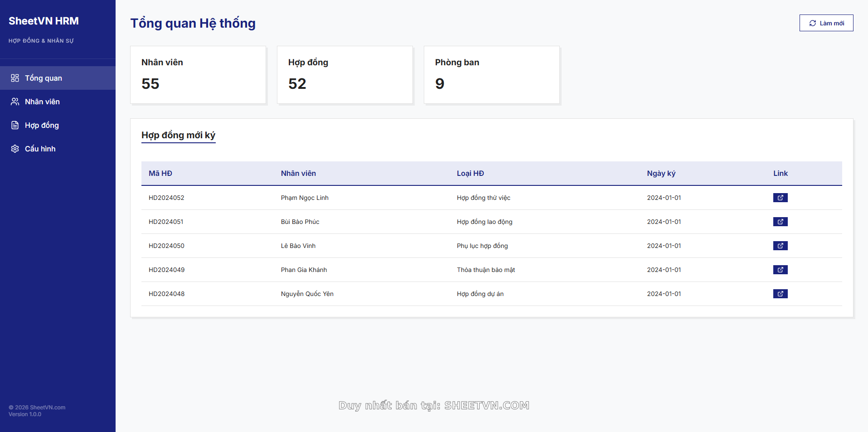Open external link for HD2024049
The image size is (868, 432).
point(780,270)
